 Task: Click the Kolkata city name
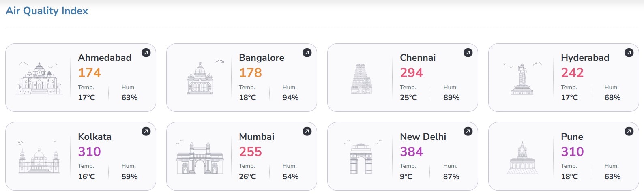click(x=94, y=137)
